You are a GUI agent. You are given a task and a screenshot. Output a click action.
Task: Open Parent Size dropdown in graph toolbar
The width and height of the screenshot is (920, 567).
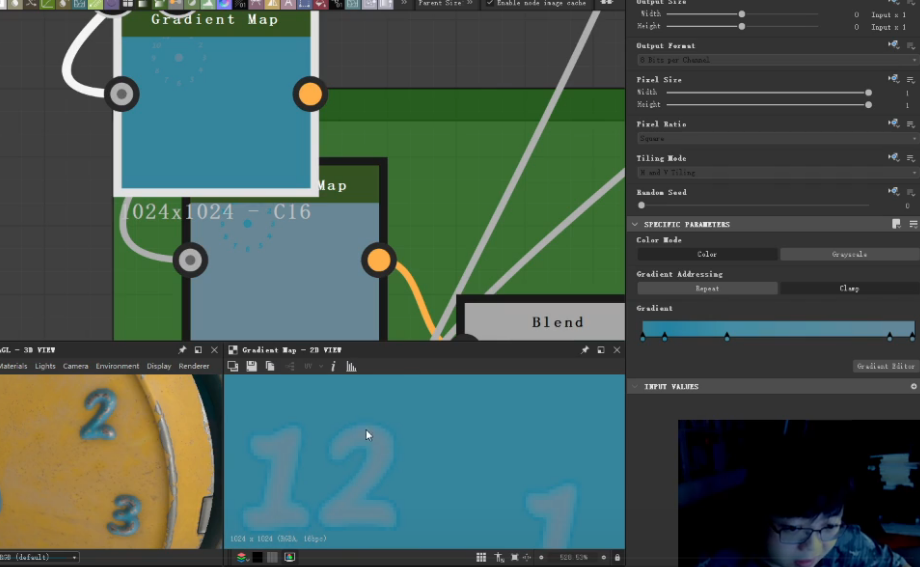pos(445,3)
